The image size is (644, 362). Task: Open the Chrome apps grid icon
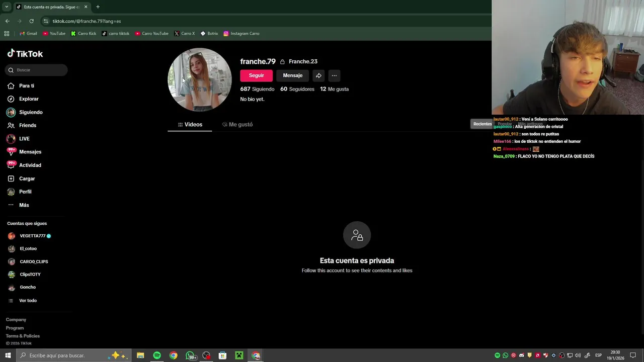coord(7,34)
